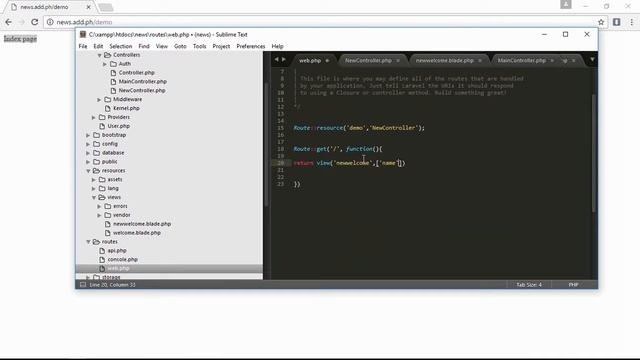Image resolution: width=640 pixels, height=360 pixels.
Task: Click the Index page text in browser
Action: click(x=20, y=39)
